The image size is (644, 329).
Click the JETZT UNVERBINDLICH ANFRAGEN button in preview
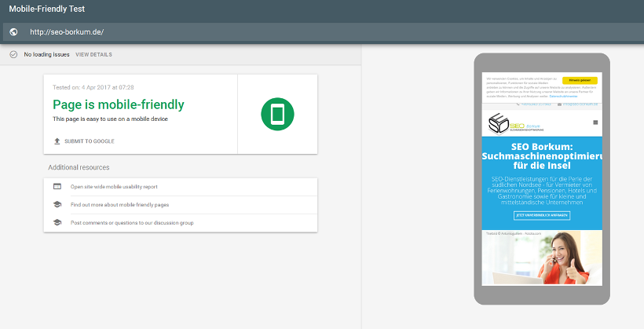[542, 215]
